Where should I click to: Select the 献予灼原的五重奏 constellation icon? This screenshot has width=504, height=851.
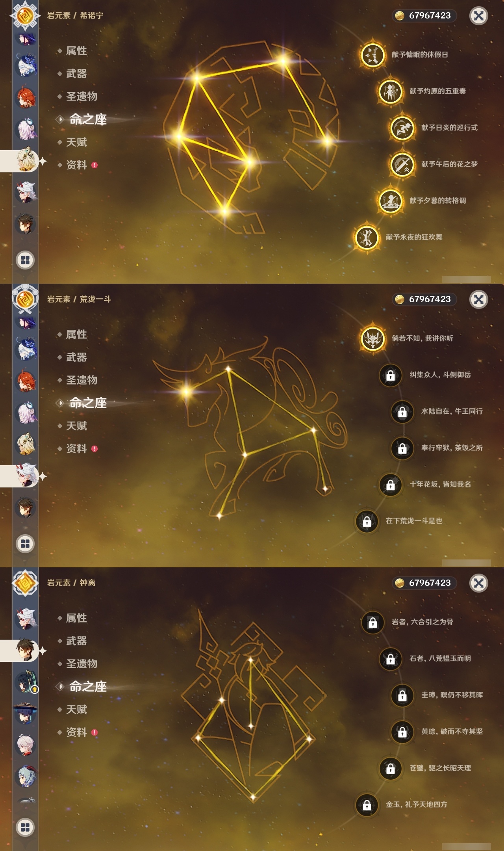click(x=390, y=91)
